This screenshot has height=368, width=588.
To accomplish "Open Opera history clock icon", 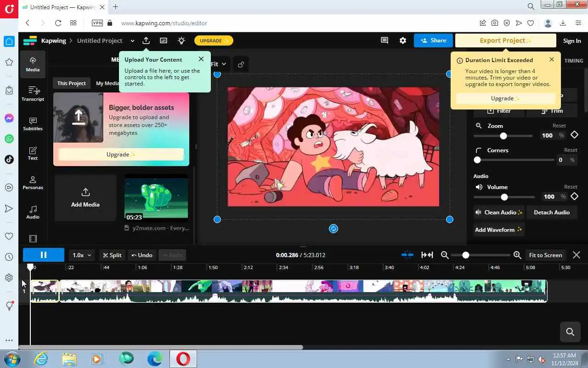I will pos(9,257).
